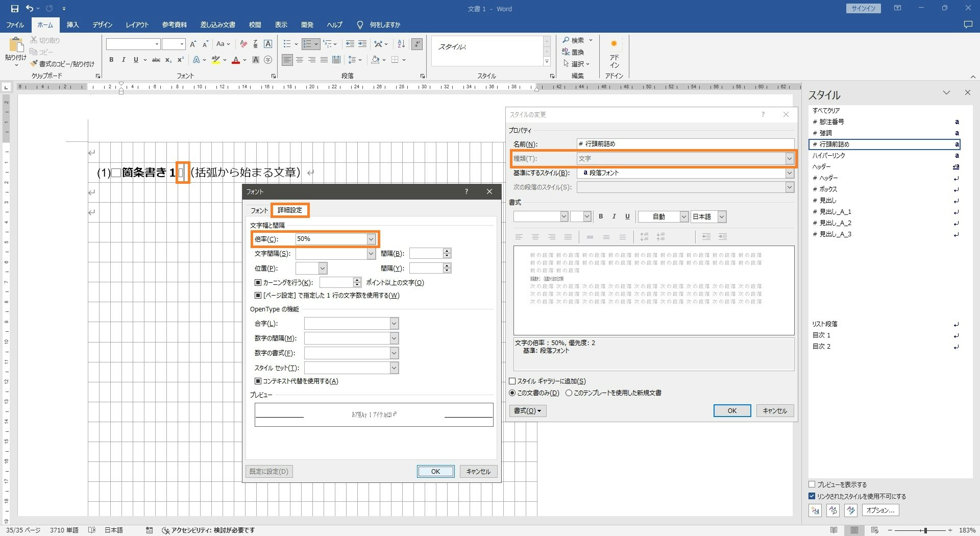Open the 書式 format dropdown button
Screen dimensions: 980x536
(528, 411)
